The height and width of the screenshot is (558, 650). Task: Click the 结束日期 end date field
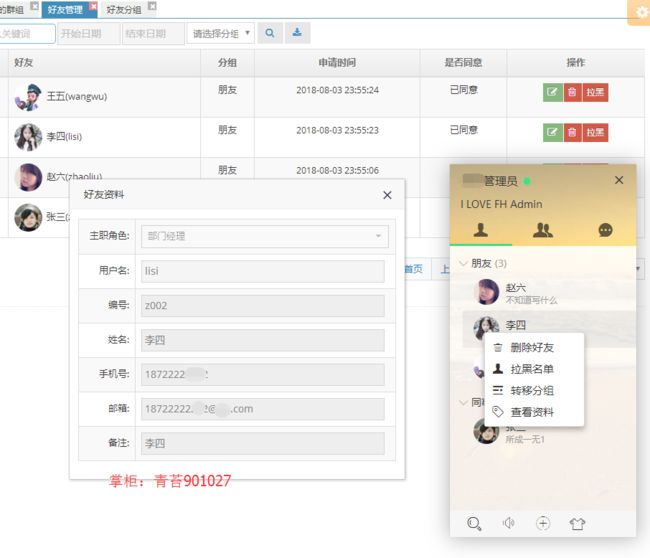[153, 34]
